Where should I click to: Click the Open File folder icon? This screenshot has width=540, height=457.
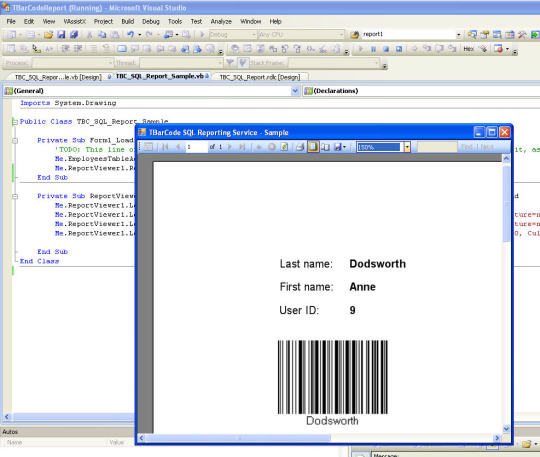click(49, 34)
